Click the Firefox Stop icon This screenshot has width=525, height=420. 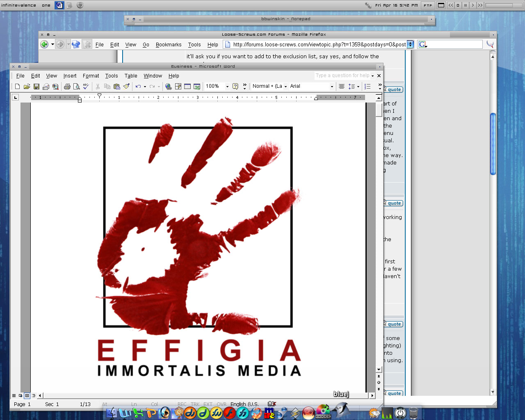(x=87, y=44)
